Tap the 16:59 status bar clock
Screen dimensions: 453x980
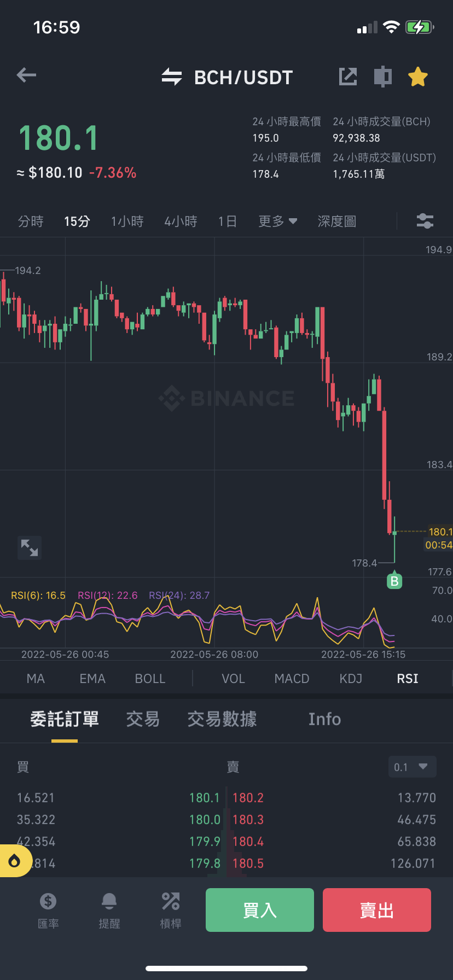coord(57,27)
